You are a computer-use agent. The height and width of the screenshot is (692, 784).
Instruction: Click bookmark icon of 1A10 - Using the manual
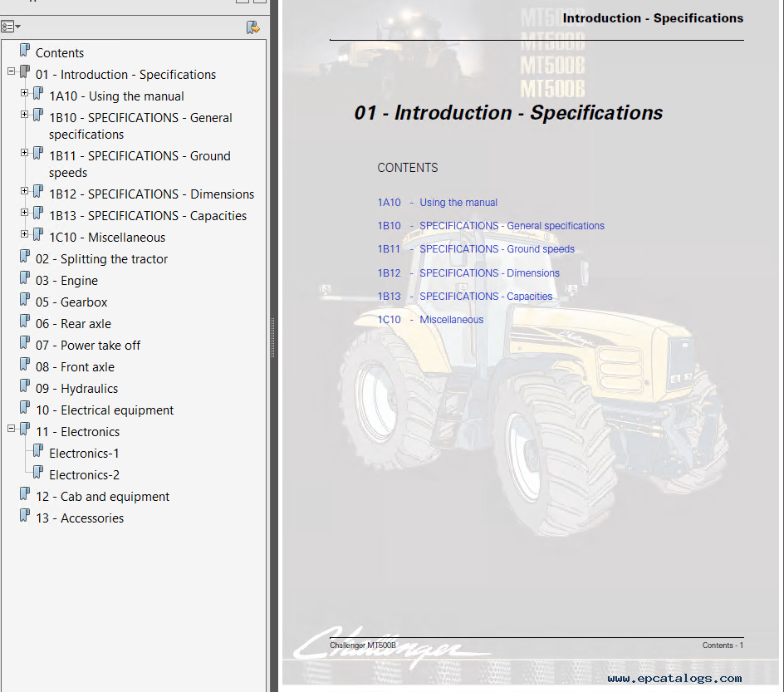tap(38, 94)
